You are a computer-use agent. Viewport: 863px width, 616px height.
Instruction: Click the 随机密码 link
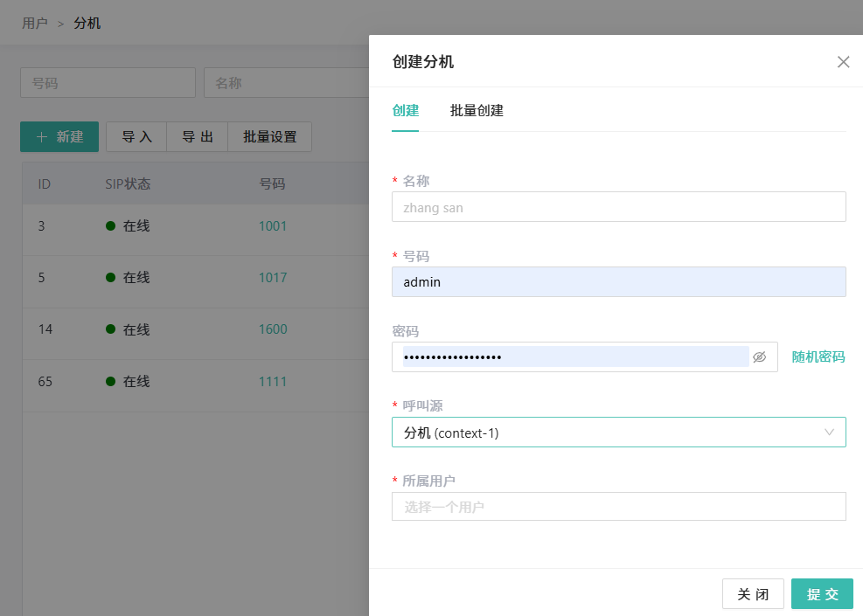[818, 356]
